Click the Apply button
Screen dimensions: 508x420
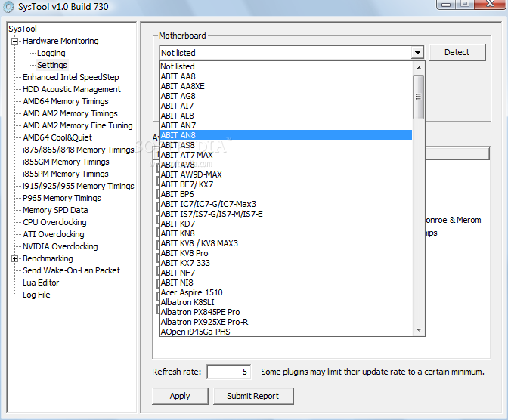pos(180,396)
